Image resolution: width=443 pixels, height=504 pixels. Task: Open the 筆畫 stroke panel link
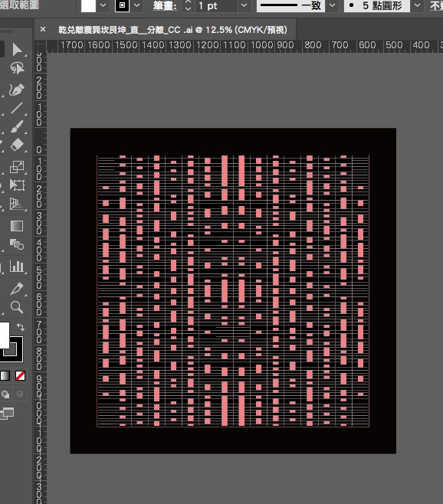pyautogui.click(x=164, y=6)
